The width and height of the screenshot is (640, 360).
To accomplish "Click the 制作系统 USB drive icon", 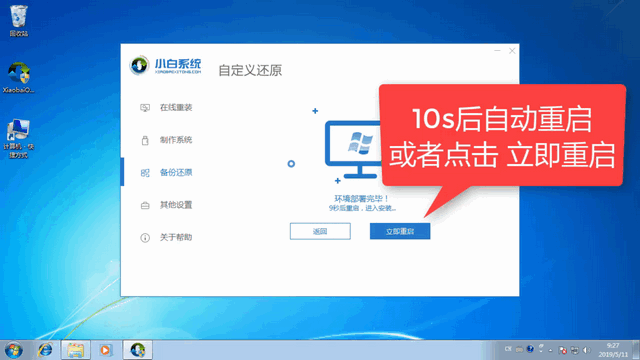I will click(x=145, y=140).
